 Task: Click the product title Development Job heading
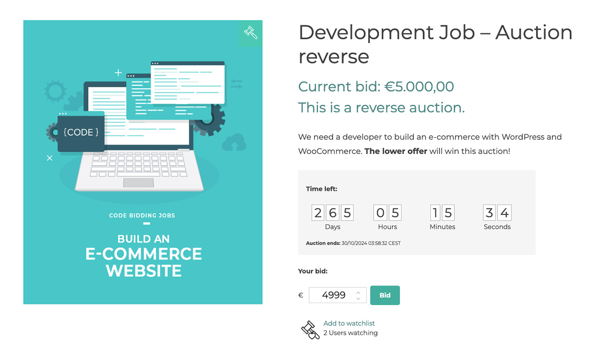435,44
